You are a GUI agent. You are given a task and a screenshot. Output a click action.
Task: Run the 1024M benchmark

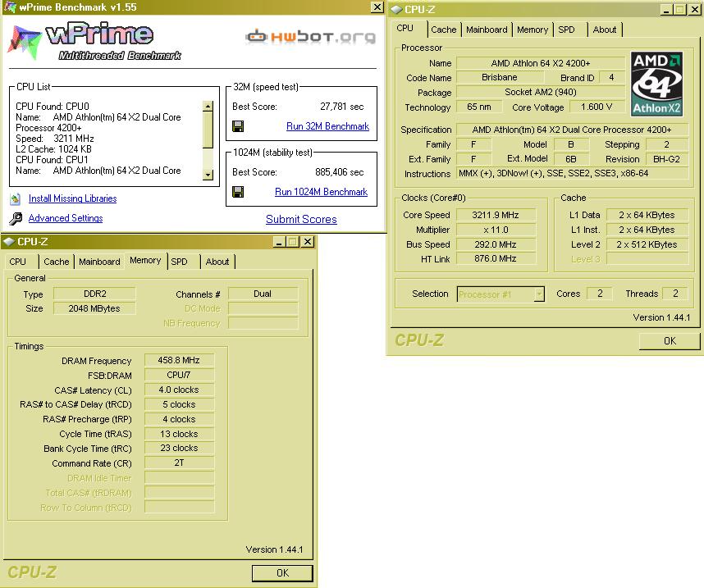pos(321,192)
